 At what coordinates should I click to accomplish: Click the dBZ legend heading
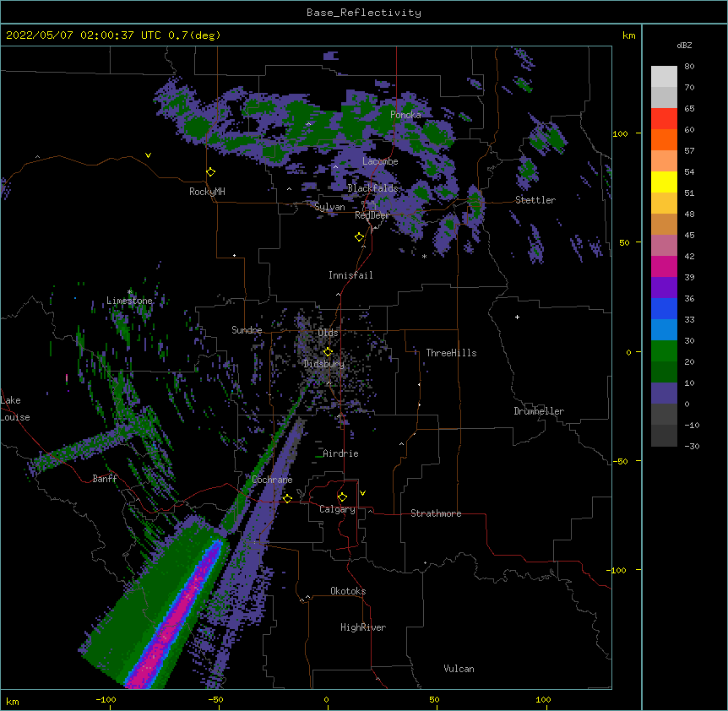pos(684,46)
